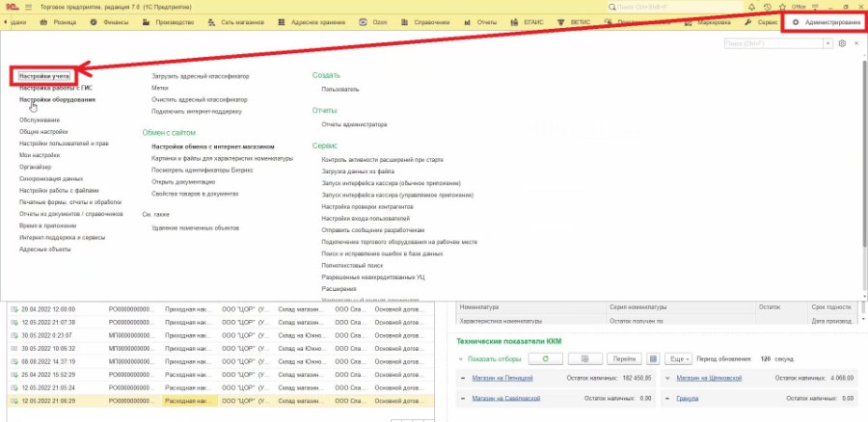868x422 pixels.
Task: Open the Администрирование section
Action: (x=827, y=23)
